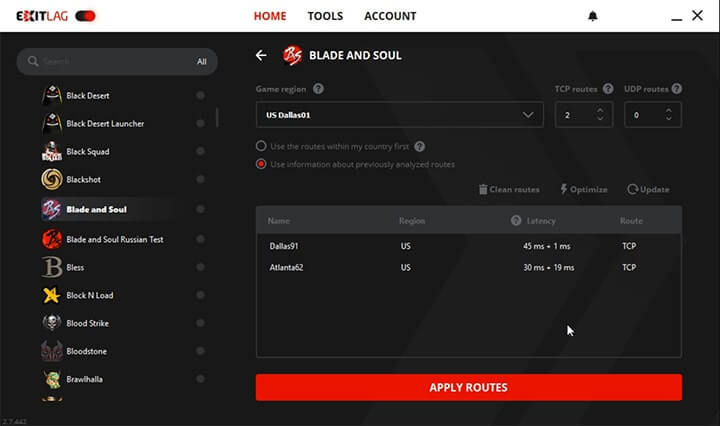Screen dimensions: 720x426
Task: Select 'Use the routes within my country first'
Action: tap(262, 146)
